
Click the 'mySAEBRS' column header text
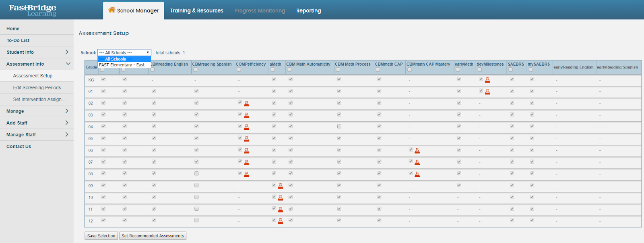pyautogui.click(x=539, y=64)
